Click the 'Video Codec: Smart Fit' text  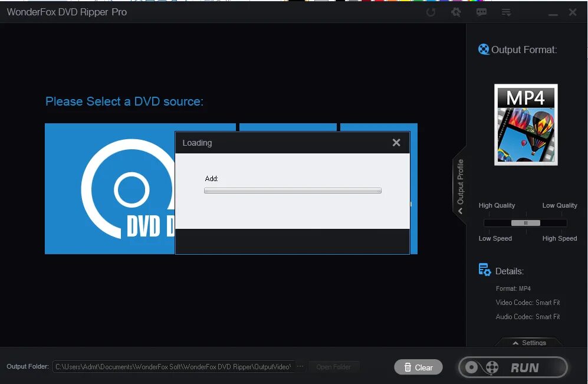coord(528,302)
